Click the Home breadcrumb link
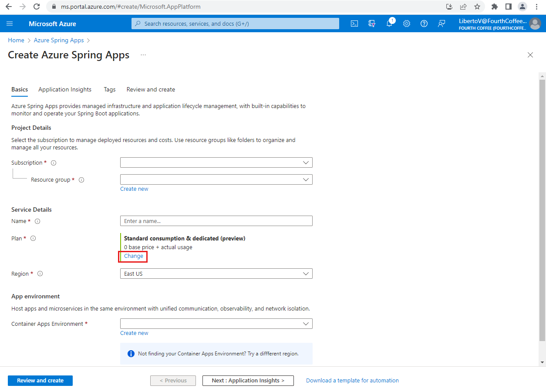The height and width of the screenshot is (392, 546). coord(16,40)
